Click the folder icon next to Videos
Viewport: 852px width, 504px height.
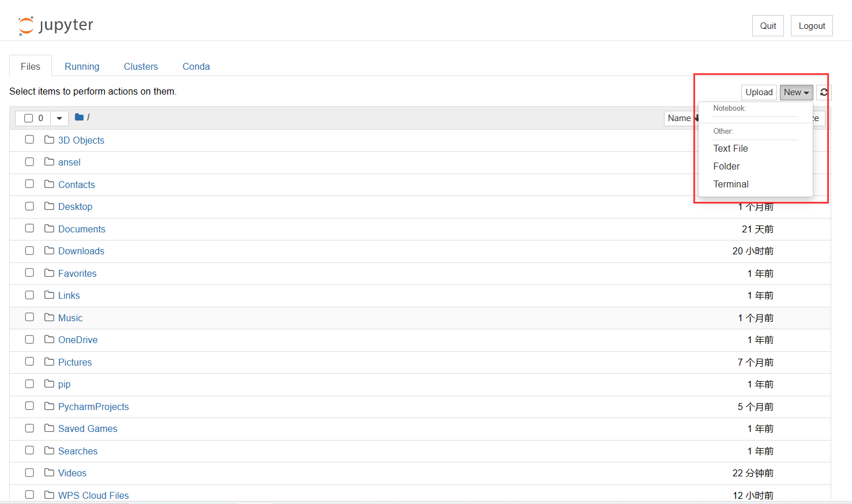[x=49, y=472]
